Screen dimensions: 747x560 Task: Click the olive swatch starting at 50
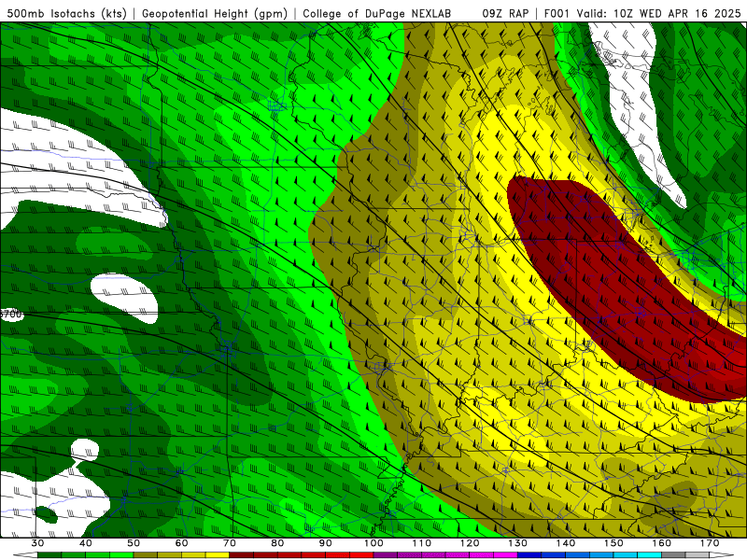146,555
